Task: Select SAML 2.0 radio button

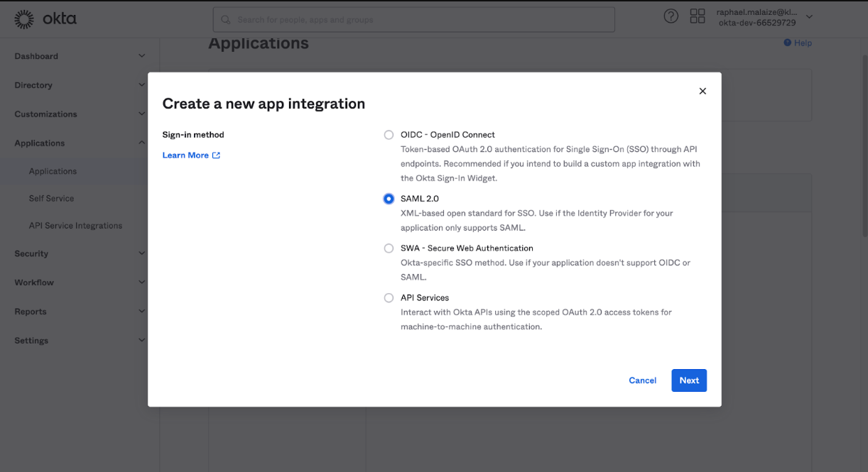Action: tap(389, 199)
